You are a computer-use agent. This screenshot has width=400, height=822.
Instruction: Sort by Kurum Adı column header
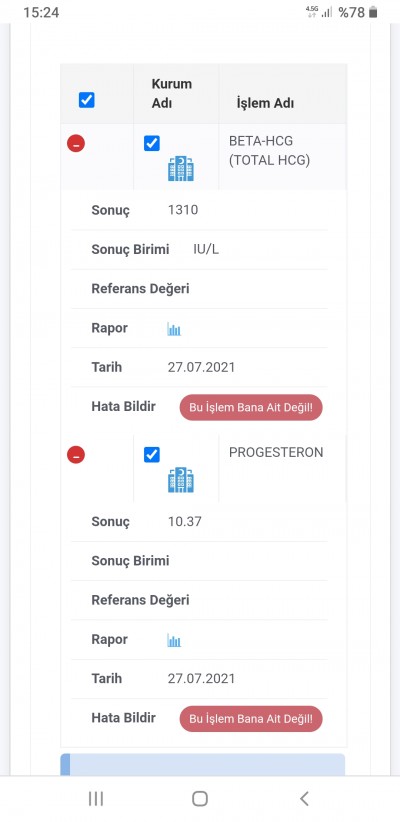pos(172,93)
